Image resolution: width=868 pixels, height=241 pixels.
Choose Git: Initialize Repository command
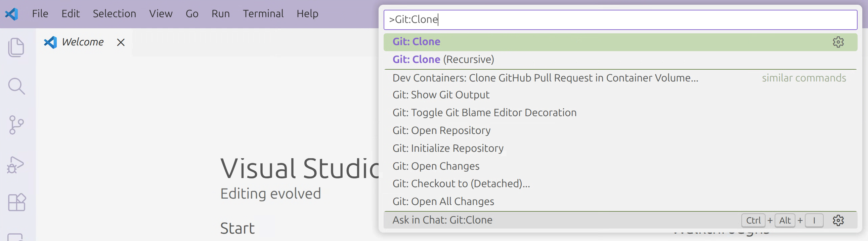click(448, 148)
